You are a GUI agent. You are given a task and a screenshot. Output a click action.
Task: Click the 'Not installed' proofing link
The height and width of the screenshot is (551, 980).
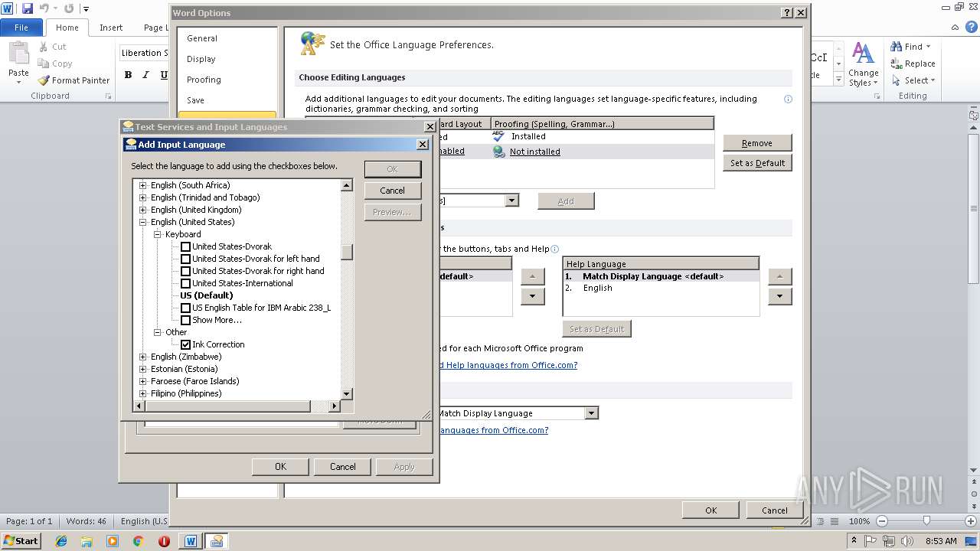534,152
